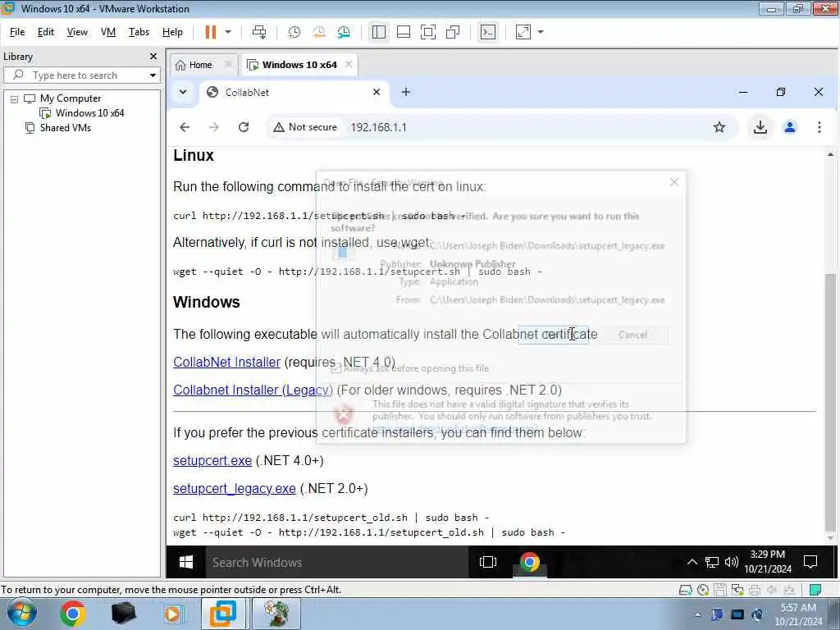Click the network adapter status icon
The height and width of the screenshot is (630, 840).
click(x=737, y=590)
